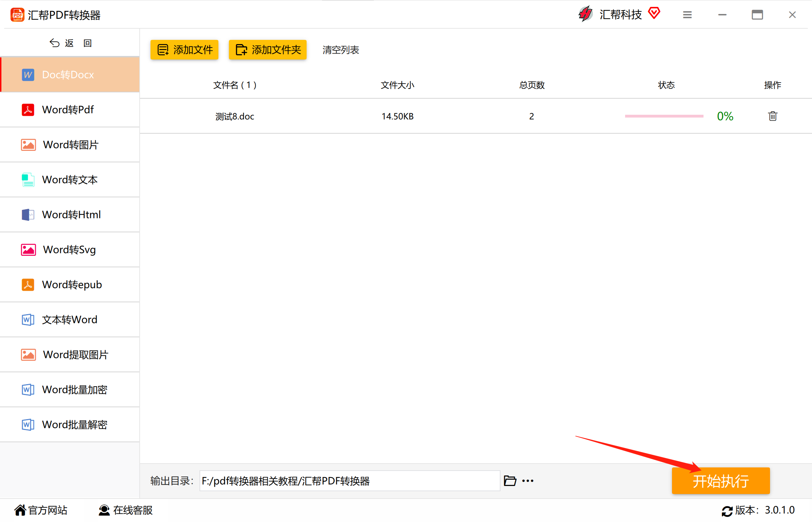Start conversion with 开始执行 button

coord(721,481)
